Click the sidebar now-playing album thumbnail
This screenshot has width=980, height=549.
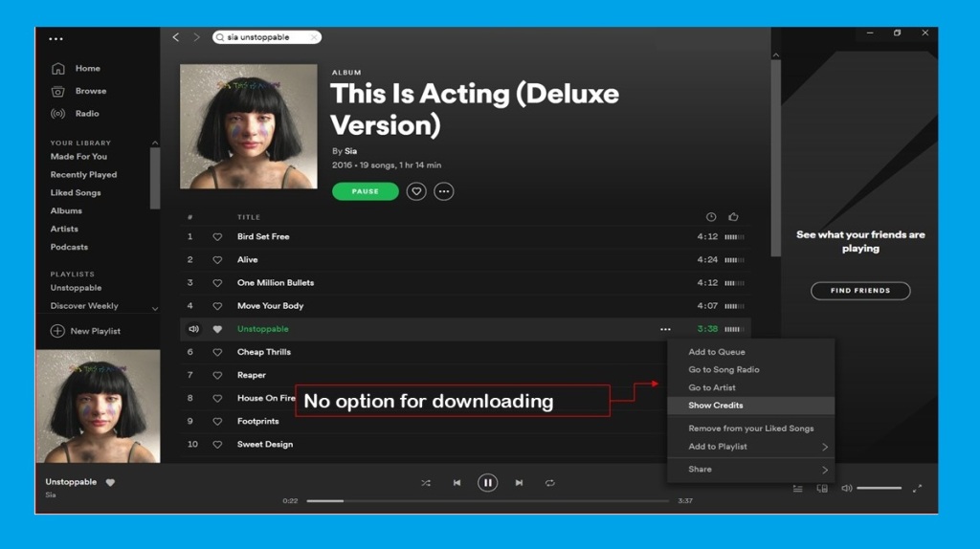[99, 406]
